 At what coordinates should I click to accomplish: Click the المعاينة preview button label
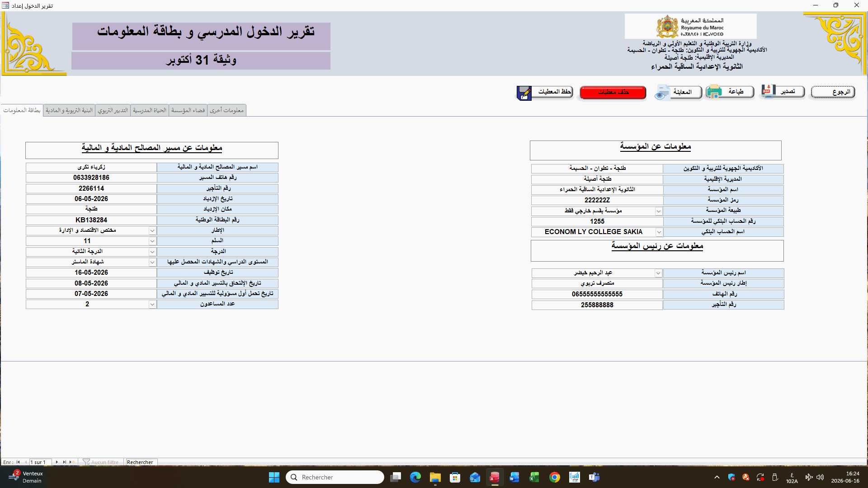[682, 92]
